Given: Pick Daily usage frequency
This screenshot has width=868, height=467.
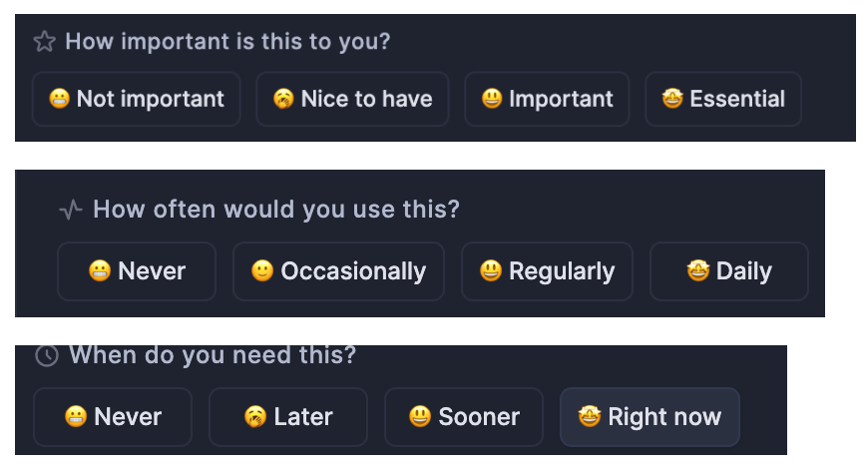Looking at the screenshot, I should click(x=729, y=271).
